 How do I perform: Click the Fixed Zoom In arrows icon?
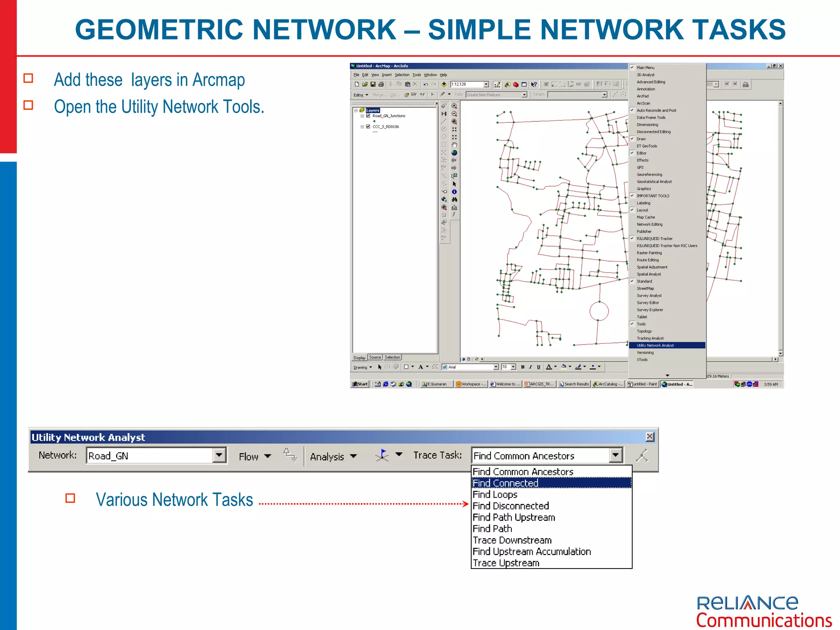pos(454,129)
